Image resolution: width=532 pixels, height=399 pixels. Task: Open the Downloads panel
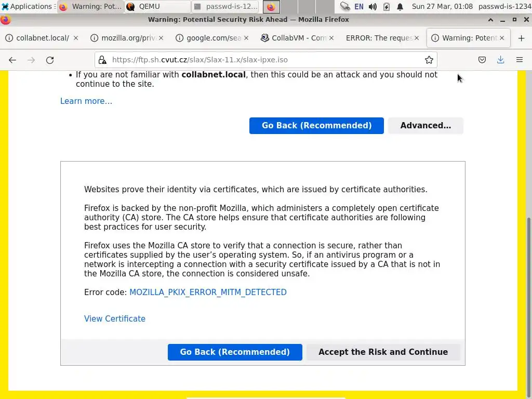tap(500, 60)
